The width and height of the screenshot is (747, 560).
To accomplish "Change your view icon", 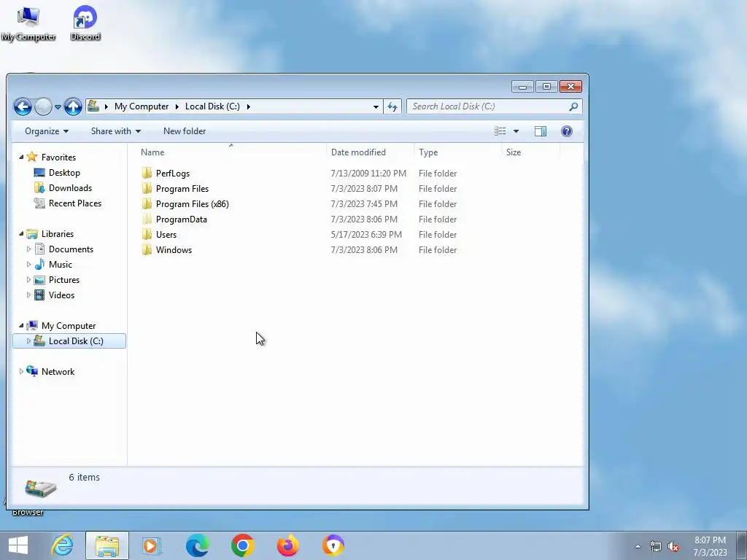I will (x=500, y=131).
